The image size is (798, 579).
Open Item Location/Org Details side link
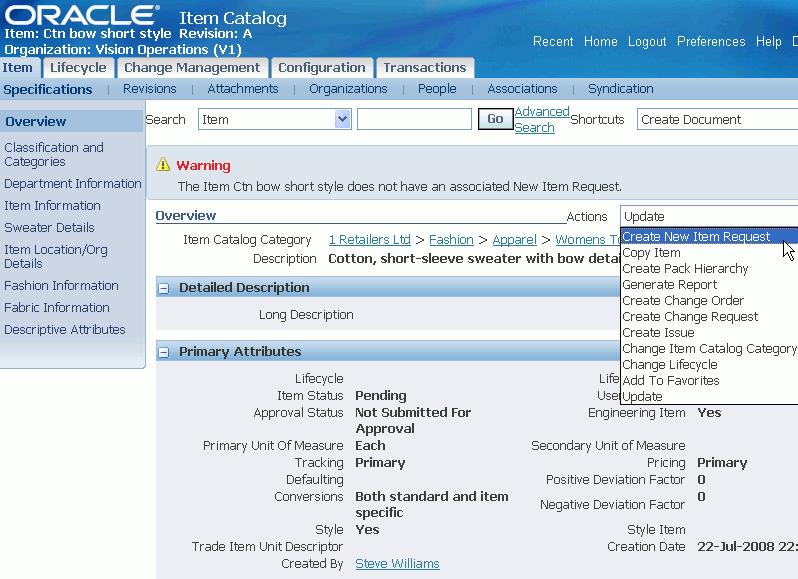click(56, 256)
